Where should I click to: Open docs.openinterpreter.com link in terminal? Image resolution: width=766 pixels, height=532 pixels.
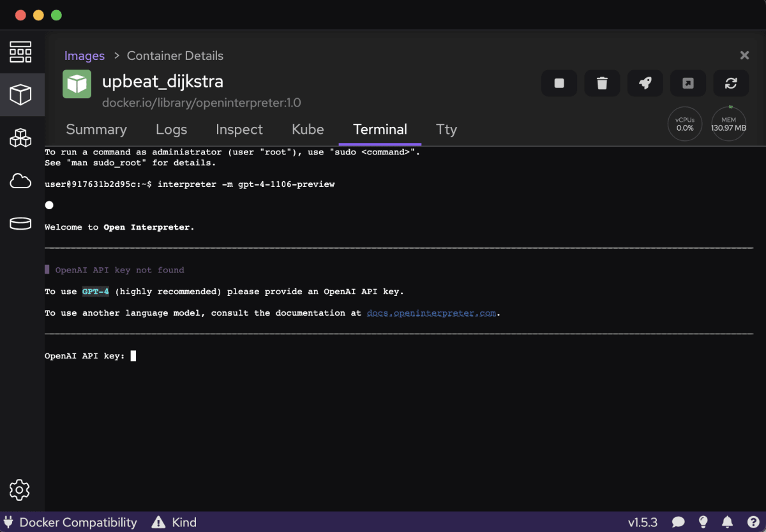pyautogui.click(x=432, y=313)
